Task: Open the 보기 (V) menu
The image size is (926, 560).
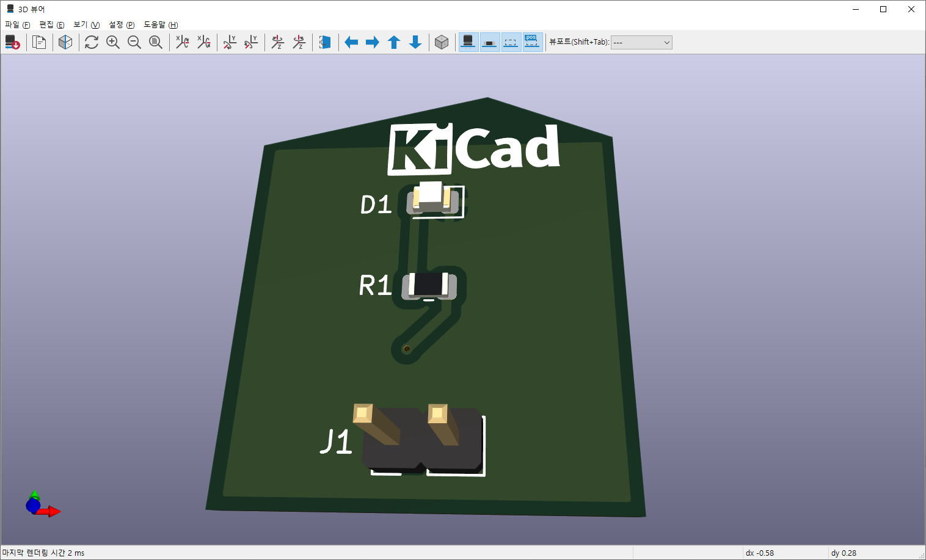Action: [86, 24]
